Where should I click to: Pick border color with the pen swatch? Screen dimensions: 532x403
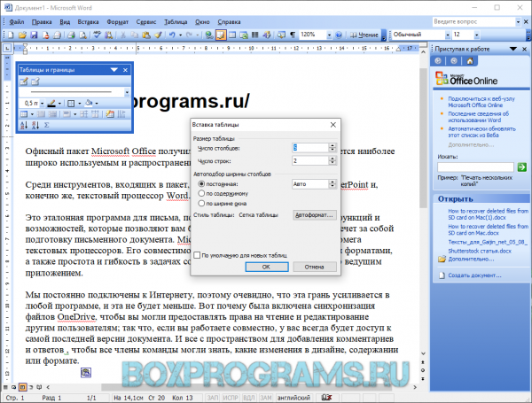pos(51,104)
